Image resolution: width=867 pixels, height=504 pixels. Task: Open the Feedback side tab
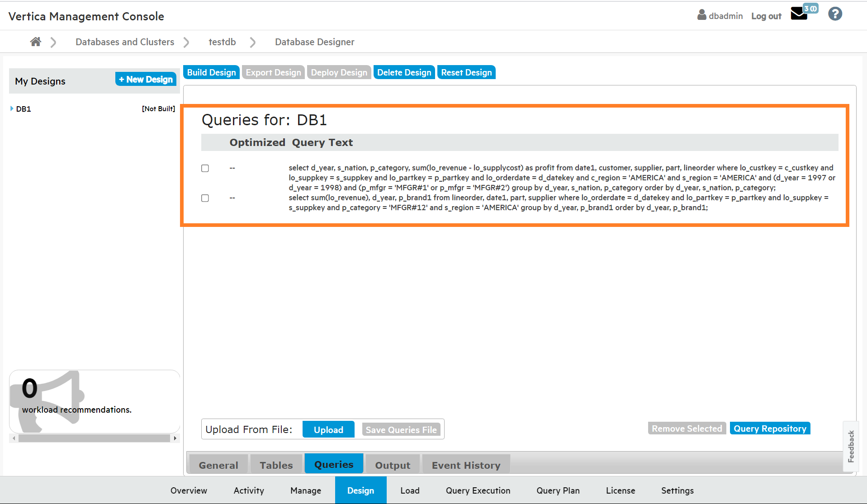point(851,446)
